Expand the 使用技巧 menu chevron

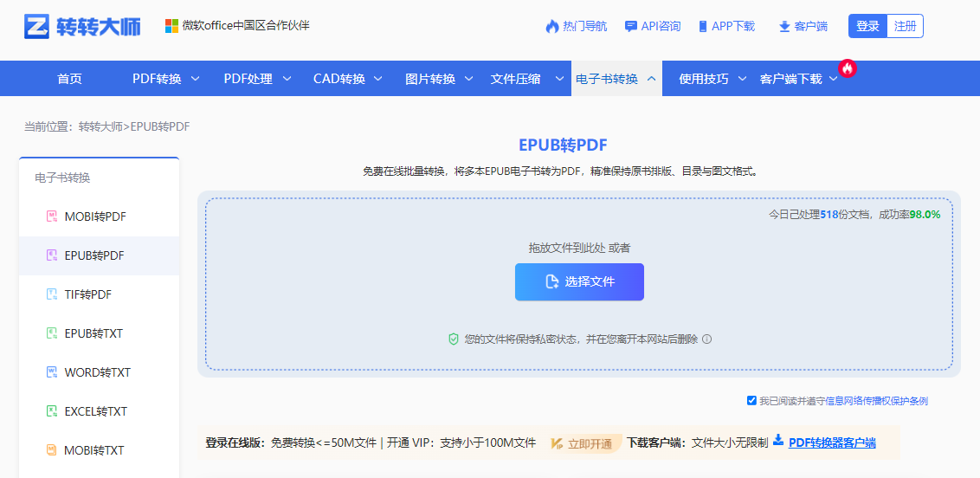point(742,79)
